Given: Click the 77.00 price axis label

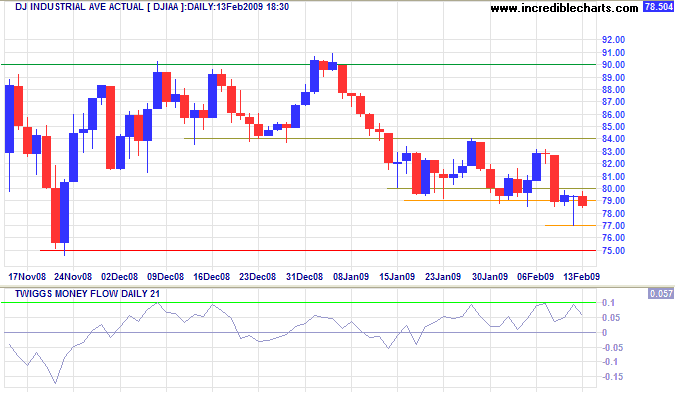Looking at the screenshot, I should click(613, 225).
